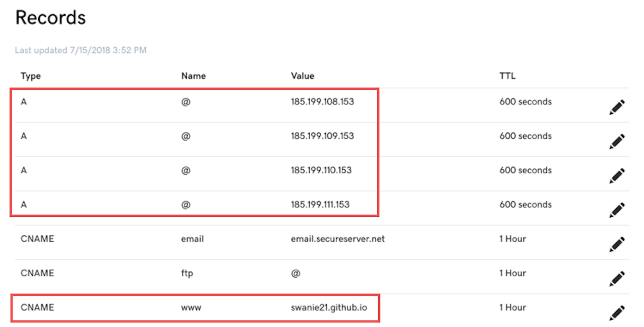Select the swanie21.github.io value
The width and height of the screenshot is (644, 327).
point(329,308)
